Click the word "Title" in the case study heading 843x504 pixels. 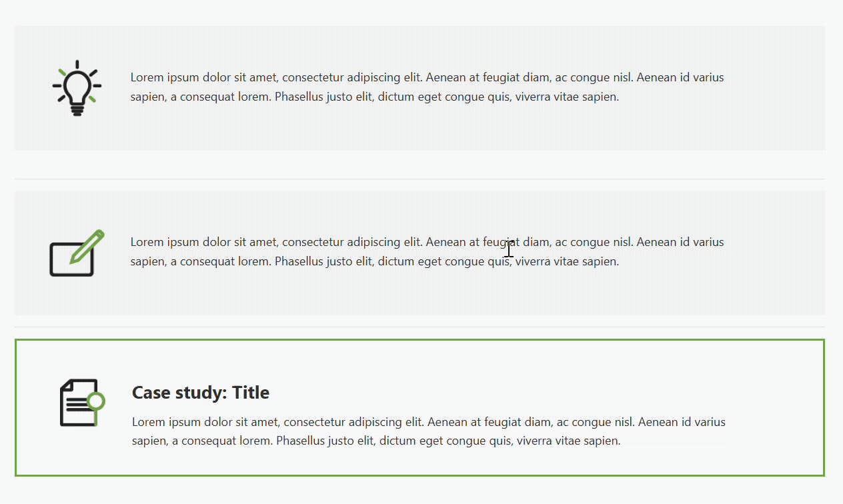(251, 393)
